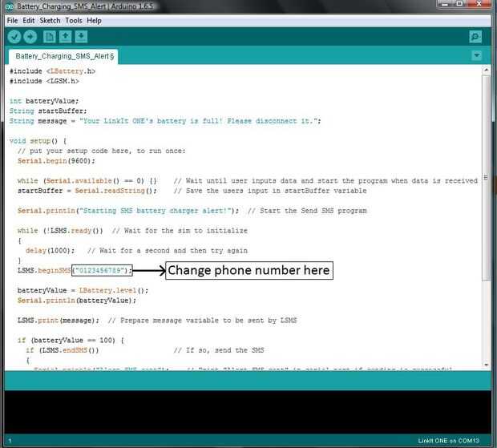The image size is (497, 448).
Task: Close the Arduino IDE window
Action: 479,3
